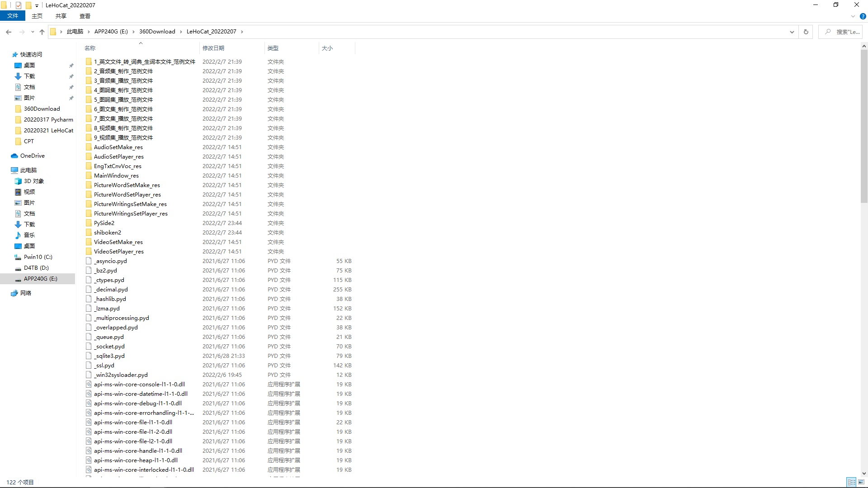The image size is (868, 488).
Task: Select the PySide2 folder in the list
Action: click(x=104, y=223)
